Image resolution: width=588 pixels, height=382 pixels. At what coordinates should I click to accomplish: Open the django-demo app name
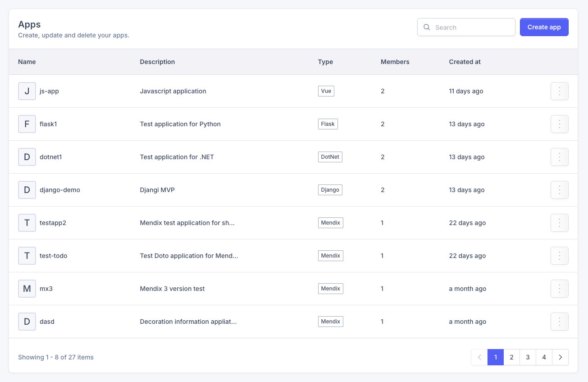click(x=60, y=190)
